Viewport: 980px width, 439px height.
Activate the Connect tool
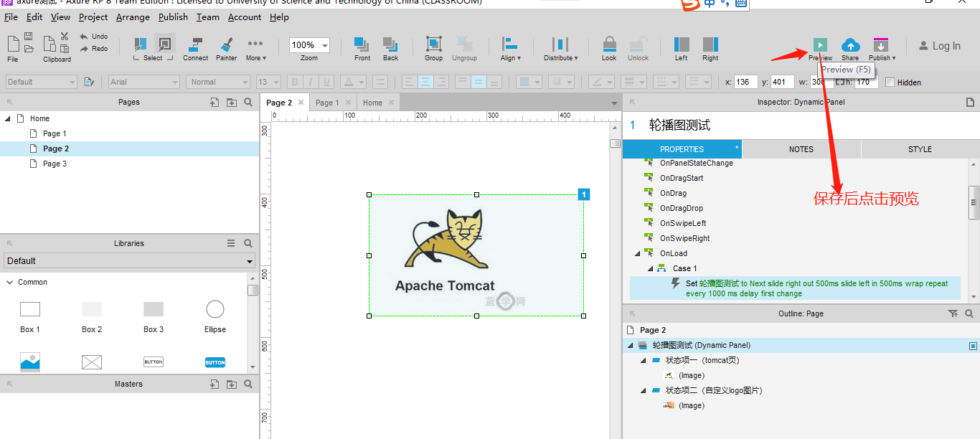coord(195,49)
